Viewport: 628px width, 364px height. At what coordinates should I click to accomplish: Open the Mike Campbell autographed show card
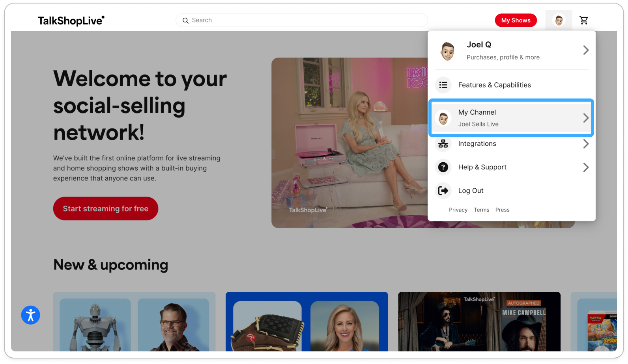click(x=479, y=321)
